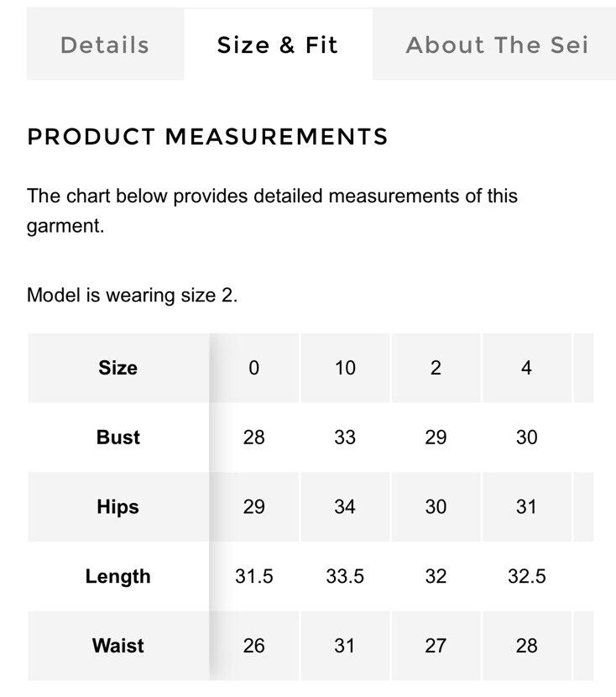616x697 pixels.
Task: Click the Length row header
Action: click(118, 577)
